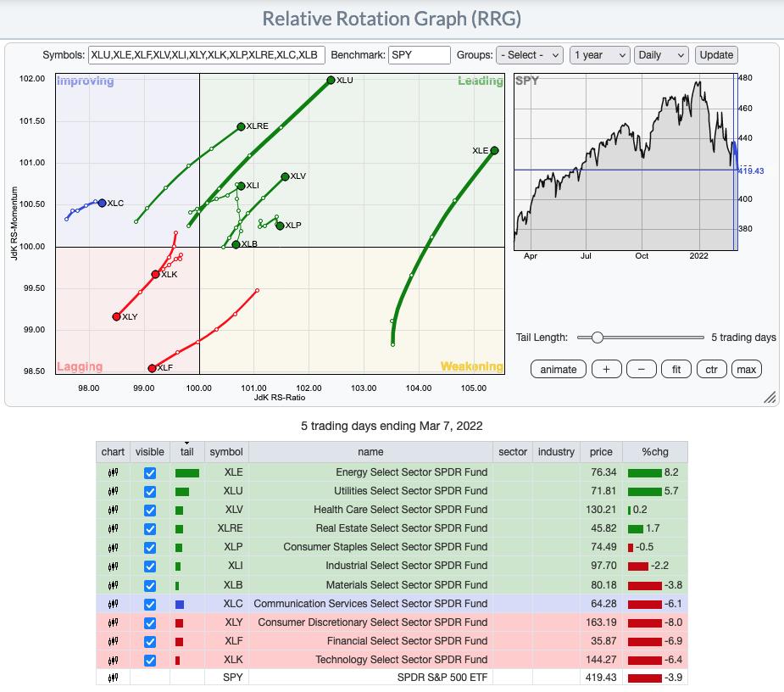Open candlestick chart icon for SPY row
This screenshot has width=784, height=692.
click(x=113, y=678)
